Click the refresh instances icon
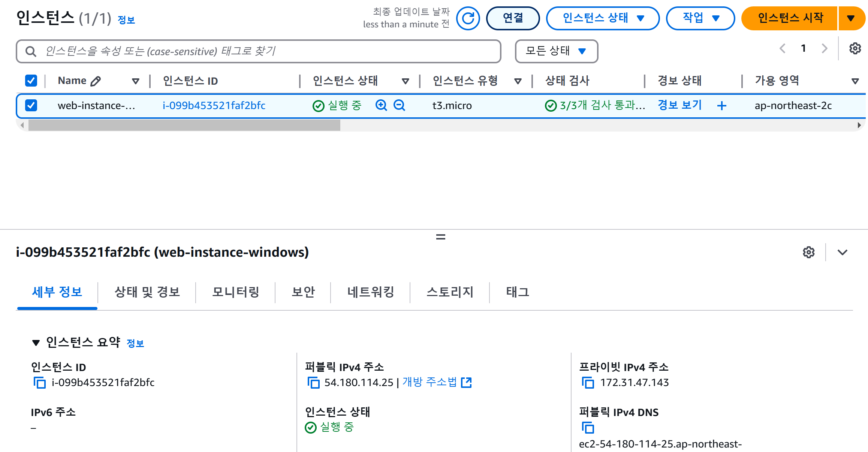 468,18
